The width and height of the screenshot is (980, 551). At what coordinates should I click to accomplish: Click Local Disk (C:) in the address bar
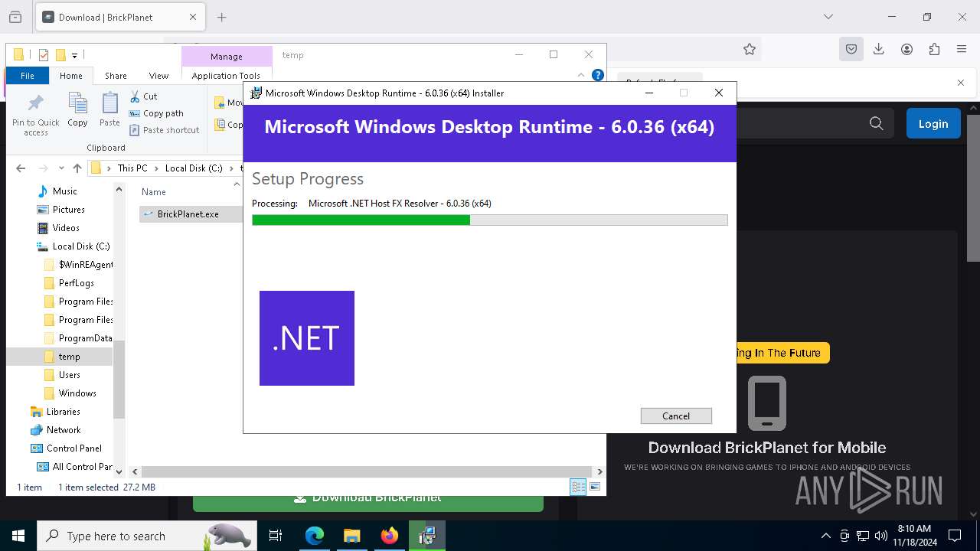[x=194, y=168]
